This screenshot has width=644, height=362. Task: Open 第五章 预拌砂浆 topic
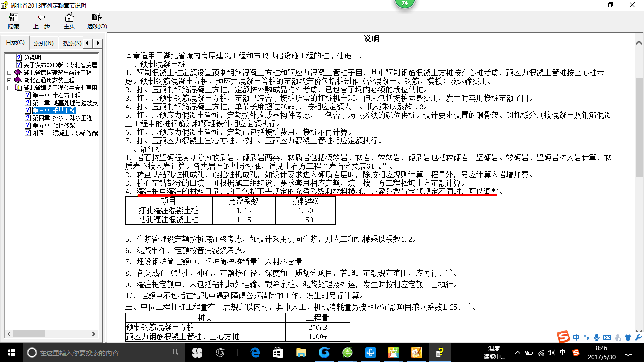pyautogui.click(x=54, y=125)
